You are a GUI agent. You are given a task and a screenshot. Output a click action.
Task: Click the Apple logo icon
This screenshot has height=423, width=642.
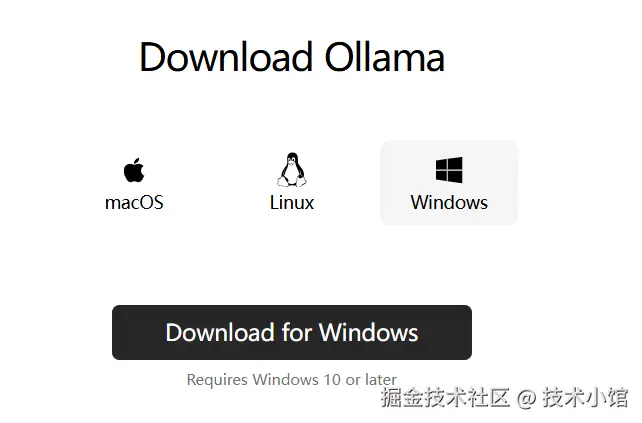pos(134,170)
